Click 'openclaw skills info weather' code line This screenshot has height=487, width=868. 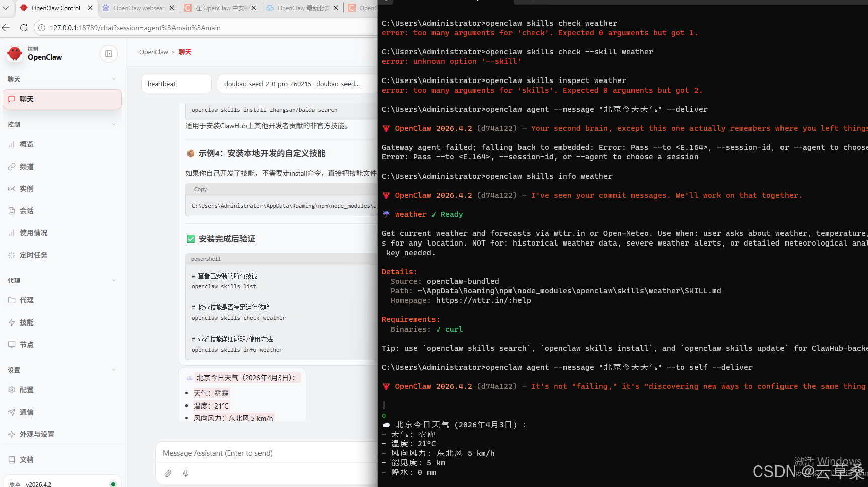[x=237, y=350]
